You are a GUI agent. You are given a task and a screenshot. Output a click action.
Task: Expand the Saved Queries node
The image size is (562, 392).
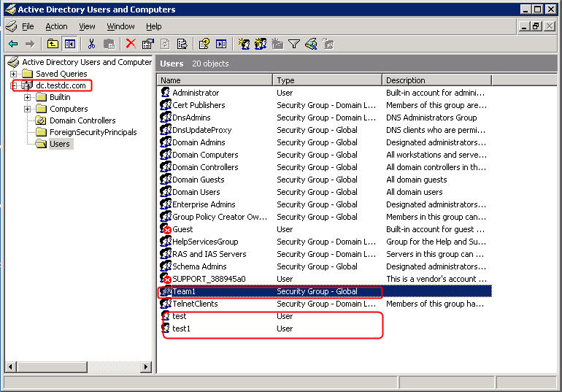[14, 74]
